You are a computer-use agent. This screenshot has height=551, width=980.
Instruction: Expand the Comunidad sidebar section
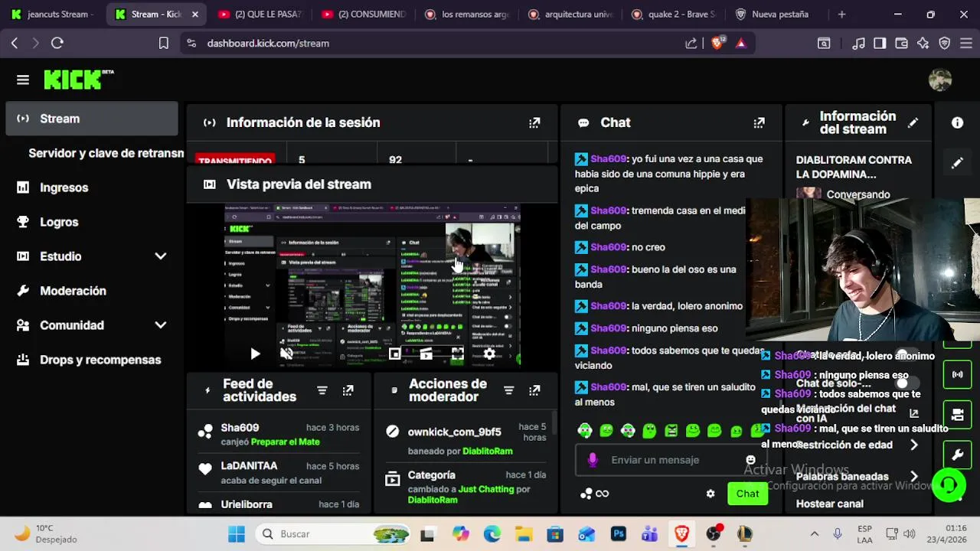[160, 325]
